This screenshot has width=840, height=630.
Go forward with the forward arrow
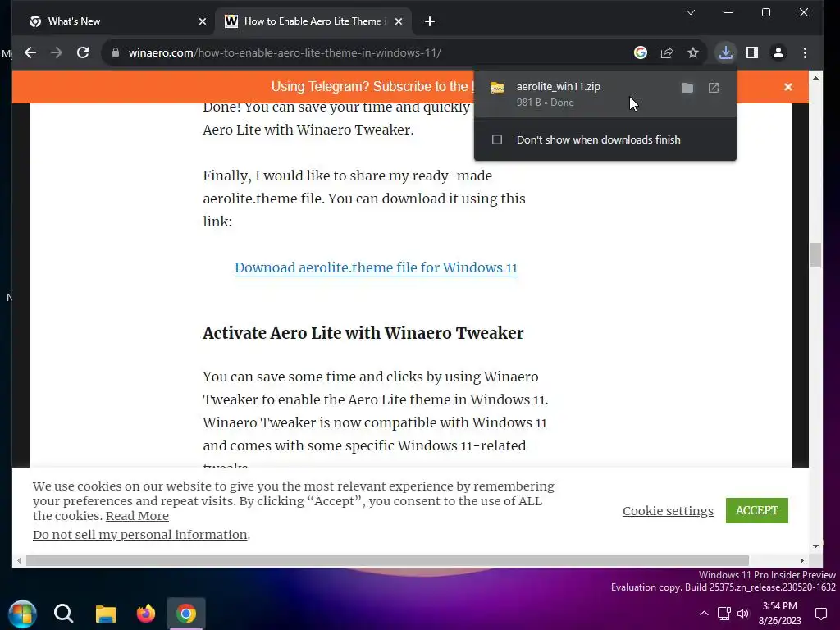tap(57, 52)
